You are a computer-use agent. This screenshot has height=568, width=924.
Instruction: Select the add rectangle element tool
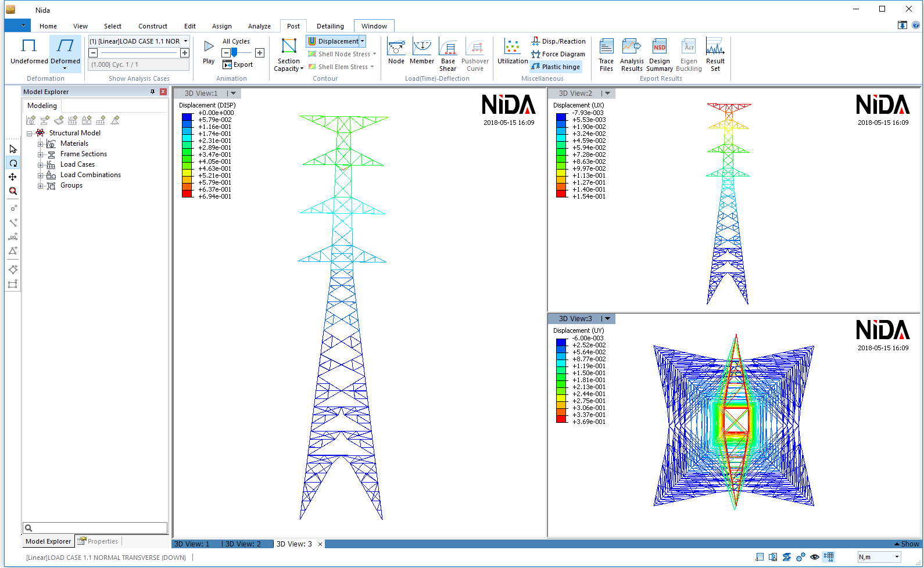click(13, 284)
